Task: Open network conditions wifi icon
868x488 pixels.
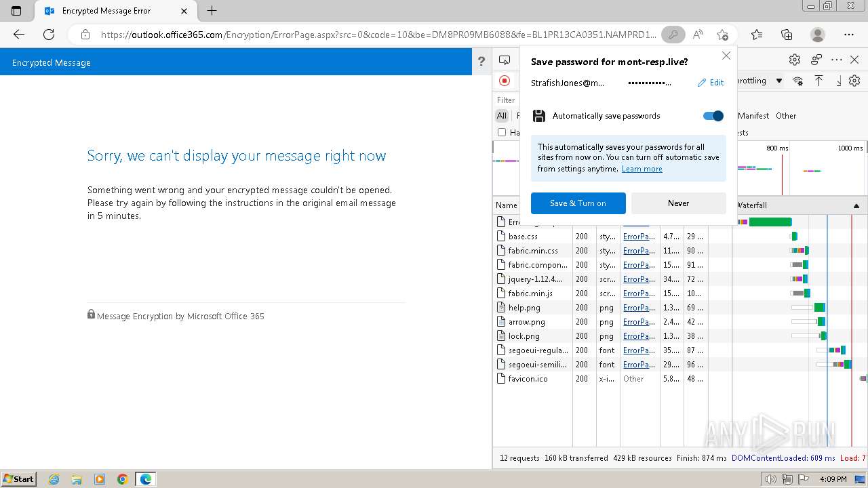Action: pos(797,81)
